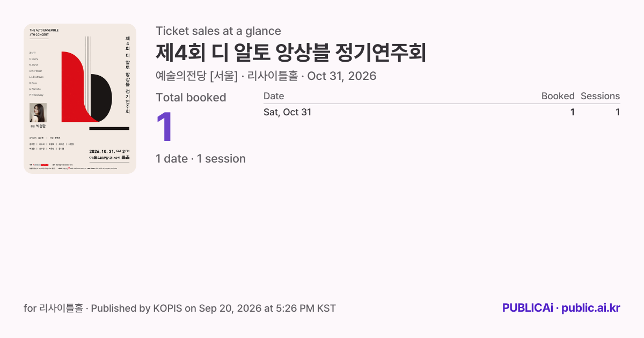The height and width of the screenshot is (338, 644).
Task: Click the '2026. 10. 31.' date on the poster
Action: coord(102,151)
